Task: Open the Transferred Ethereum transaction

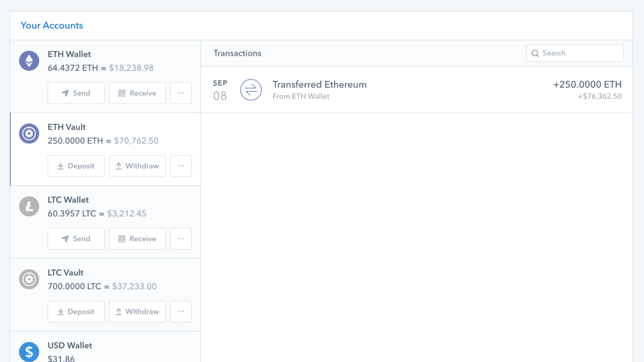Action: (x=417, y=90)
